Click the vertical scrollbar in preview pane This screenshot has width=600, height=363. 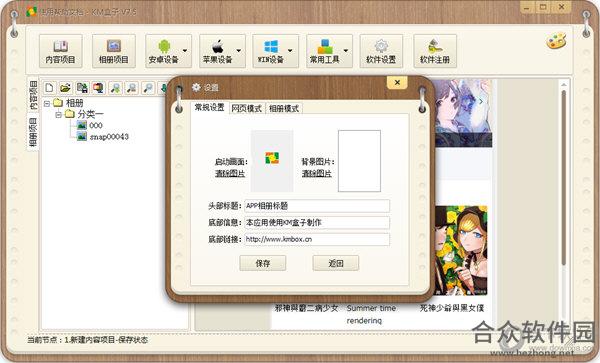[564, 178]
